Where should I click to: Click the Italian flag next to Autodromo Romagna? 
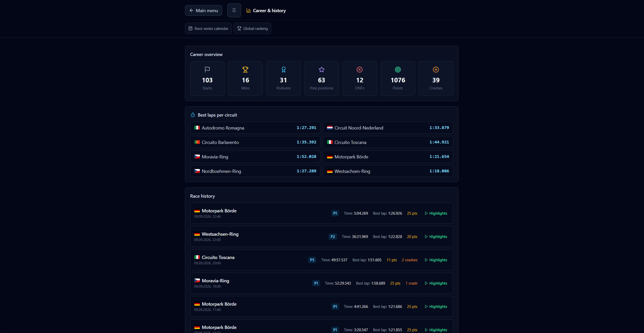tap(197, 128)
